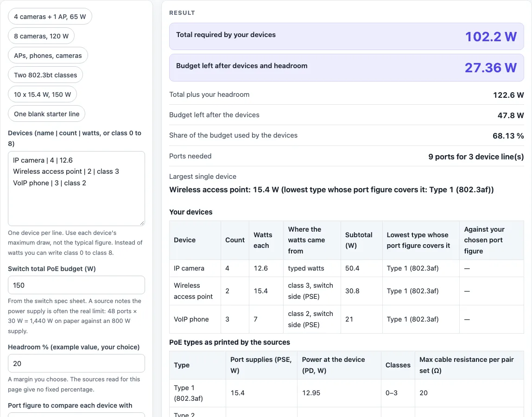The width and height of the screenshot is (532, 417).
Task: Click the 12.95 power at device cell
Action: 339,393
